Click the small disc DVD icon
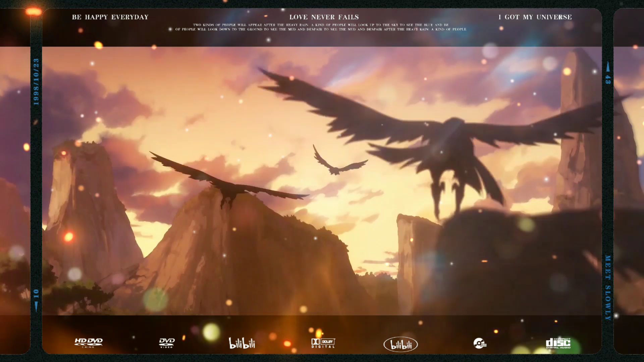644x362 pixels. click(x=480, y=343)
